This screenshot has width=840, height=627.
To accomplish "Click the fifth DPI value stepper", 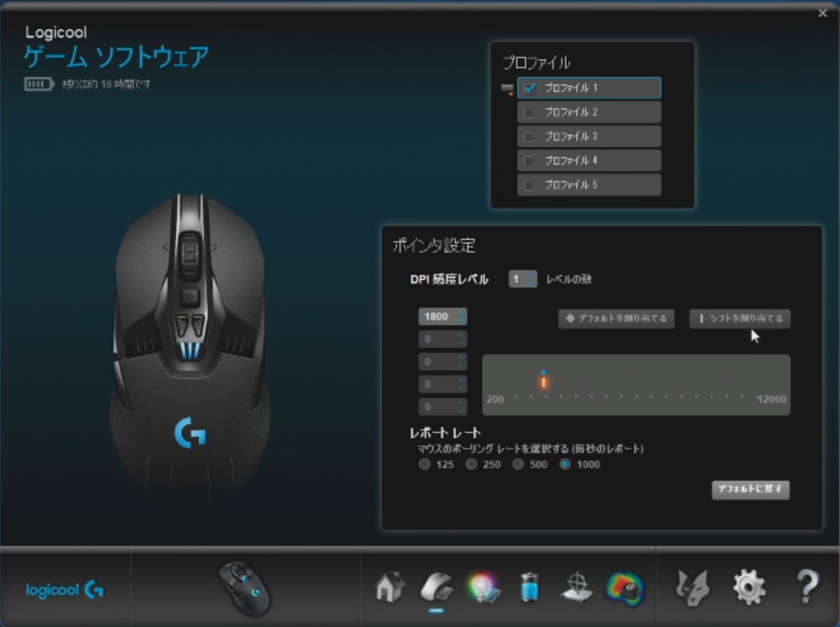I will [x=461, y=407].
